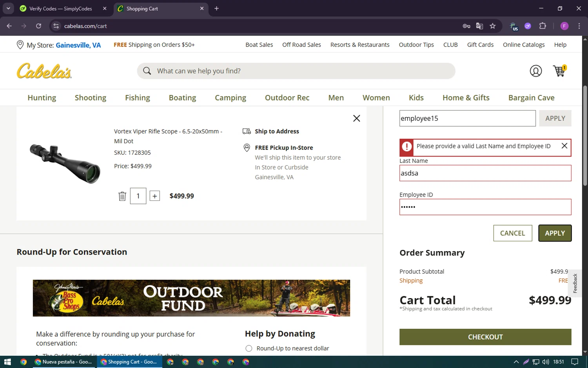Dismiss the invalid employee ID error message
588x368 pixels.
(564, 146)
